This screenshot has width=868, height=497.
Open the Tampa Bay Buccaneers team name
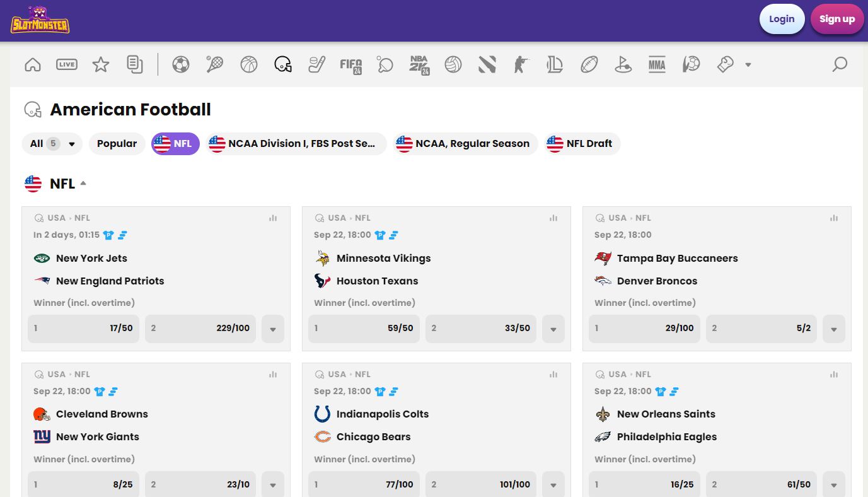(x=677, y=259)
